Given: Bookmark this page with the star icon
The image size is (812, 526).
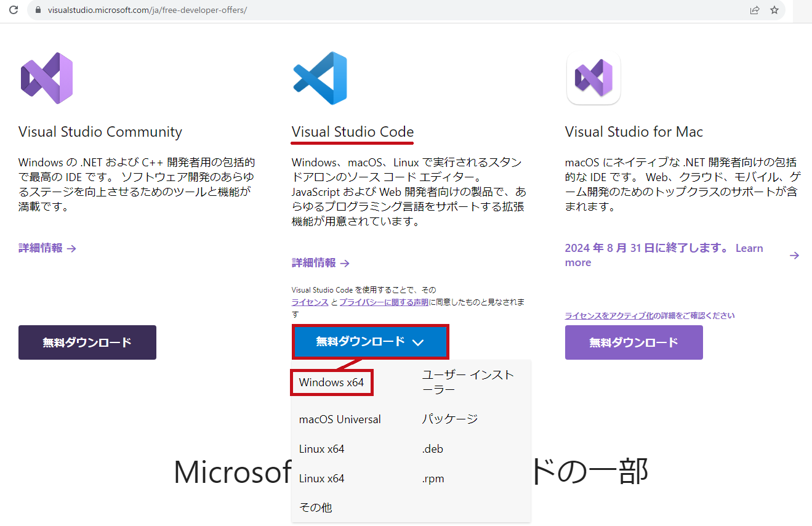Looking at the screenshot, I should coord(774,10).
